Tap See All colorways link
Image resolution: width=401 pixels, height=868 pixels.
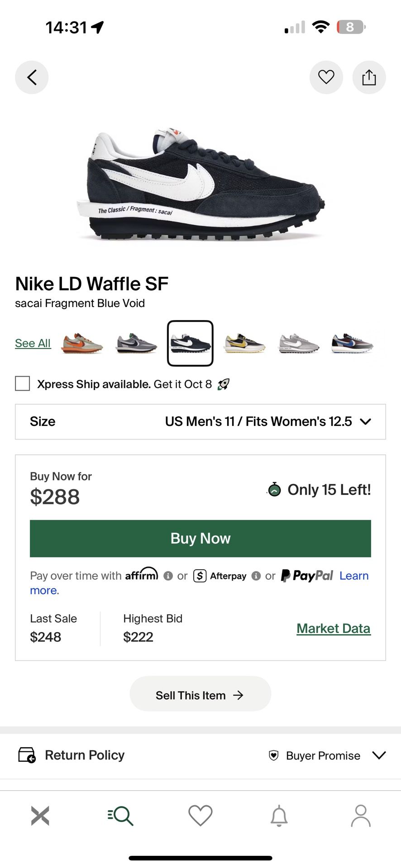pyautogui.click(x=33, y=343)
